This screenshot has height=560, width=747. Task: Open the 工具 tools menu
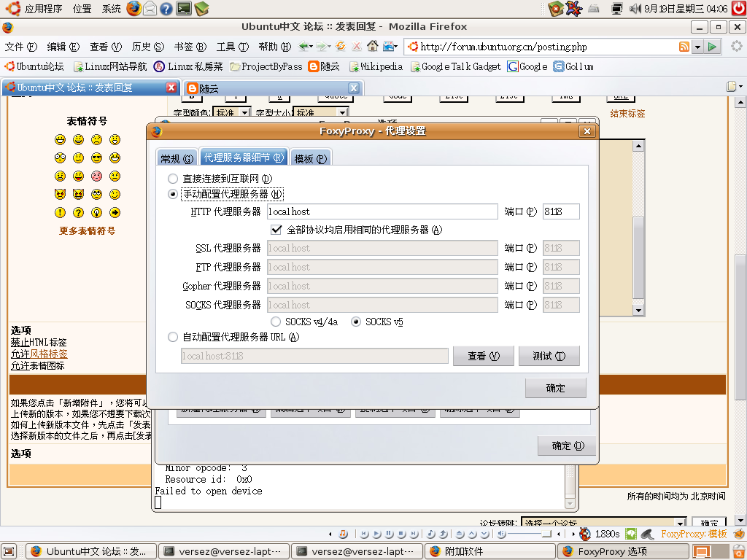tap(233, 47)
